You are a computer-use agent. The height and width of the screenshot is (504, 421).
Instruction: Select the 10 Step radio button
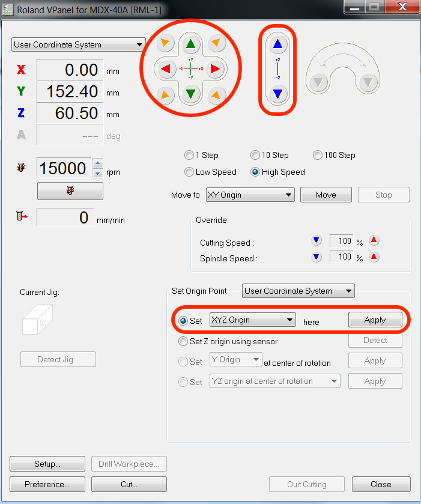click(x=255, y=155)
